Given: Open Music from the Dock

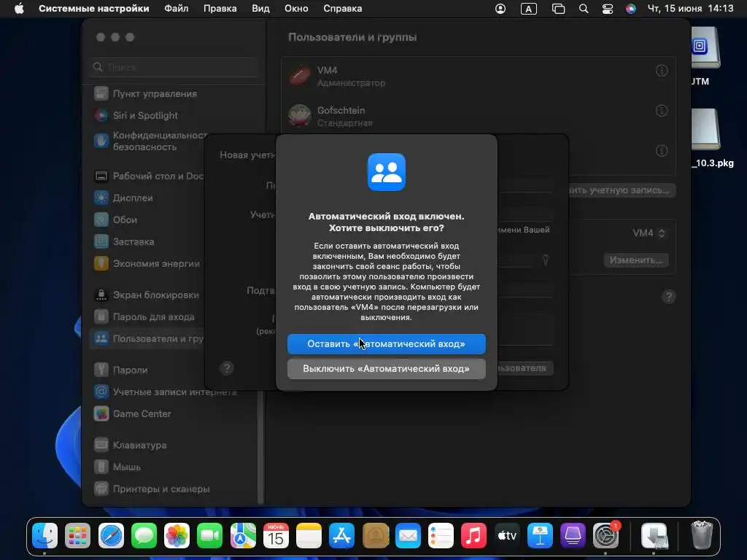Looking at the screenshot, I should click(473, 536).
